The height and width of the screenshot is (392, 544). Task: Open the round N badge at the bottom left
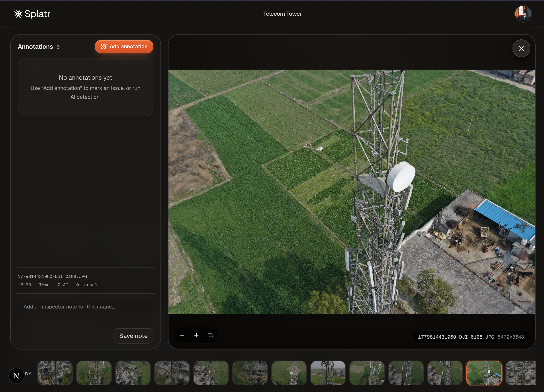click(x=16, y=375)
